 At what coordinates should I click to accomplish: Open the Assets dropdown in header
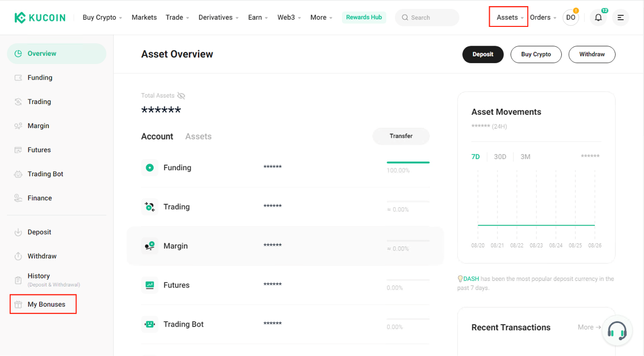[x=511, y=17]
